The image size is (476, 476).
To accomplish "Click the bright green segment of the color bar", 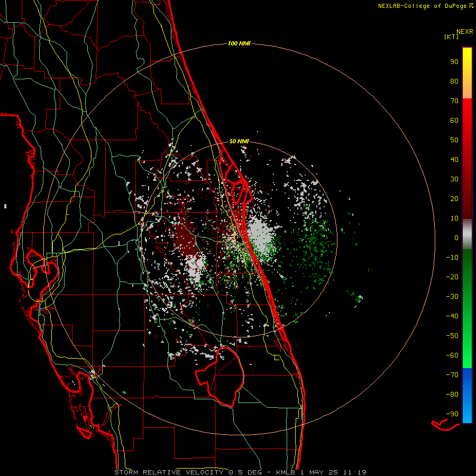I will click(467, 349).
